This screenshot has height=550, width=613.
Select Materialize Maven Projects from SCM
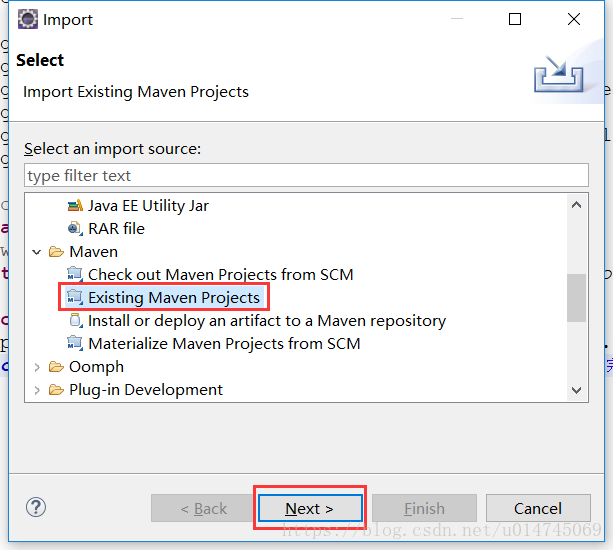[x=224, y=344]
